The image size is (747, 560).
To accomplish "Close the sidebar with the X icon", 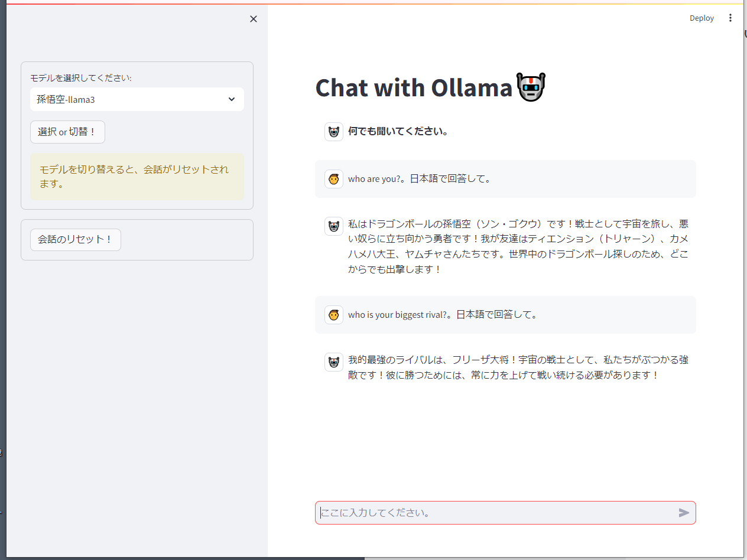I will 254,19.
